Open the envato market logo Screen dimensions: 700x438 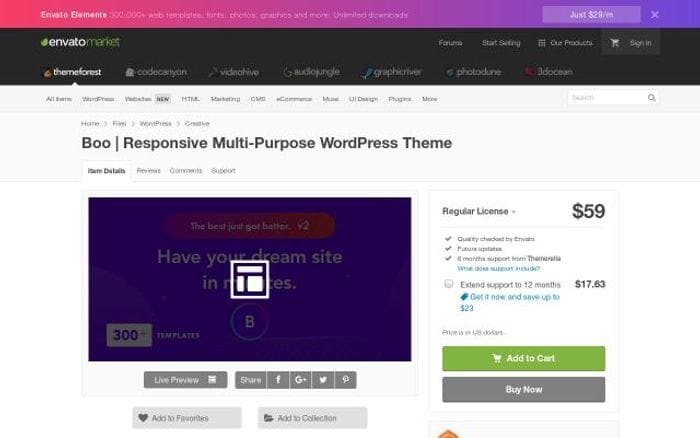80,42
